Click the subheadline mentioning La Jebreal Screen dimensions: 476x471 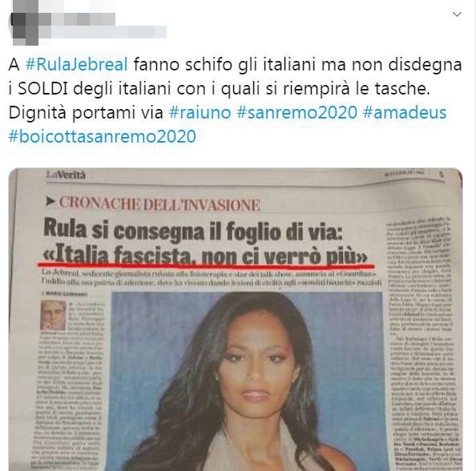212,278
